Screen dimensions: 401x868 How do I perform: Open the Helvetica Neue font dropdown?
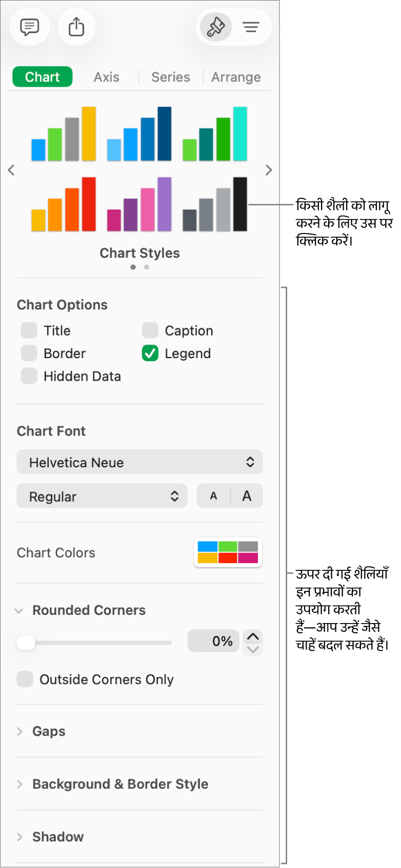pos(139,462)
